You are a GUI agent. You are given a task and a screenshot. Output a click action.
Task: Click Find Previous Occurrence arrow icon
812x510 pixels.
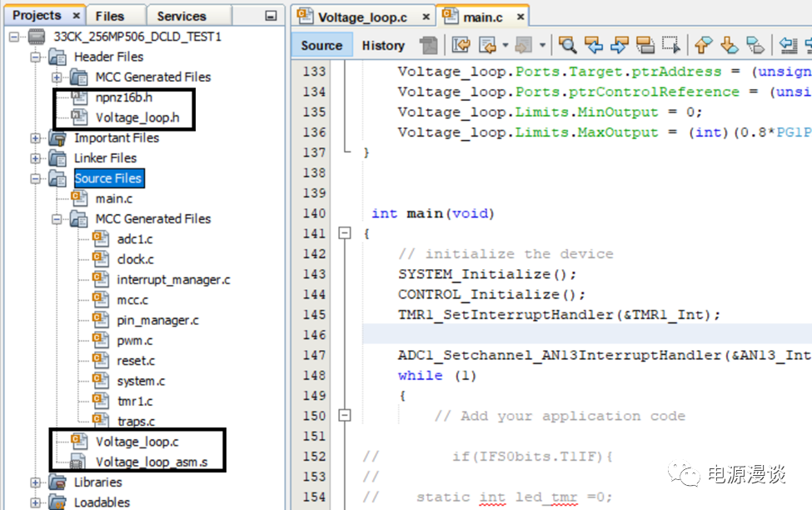(593, 45)
